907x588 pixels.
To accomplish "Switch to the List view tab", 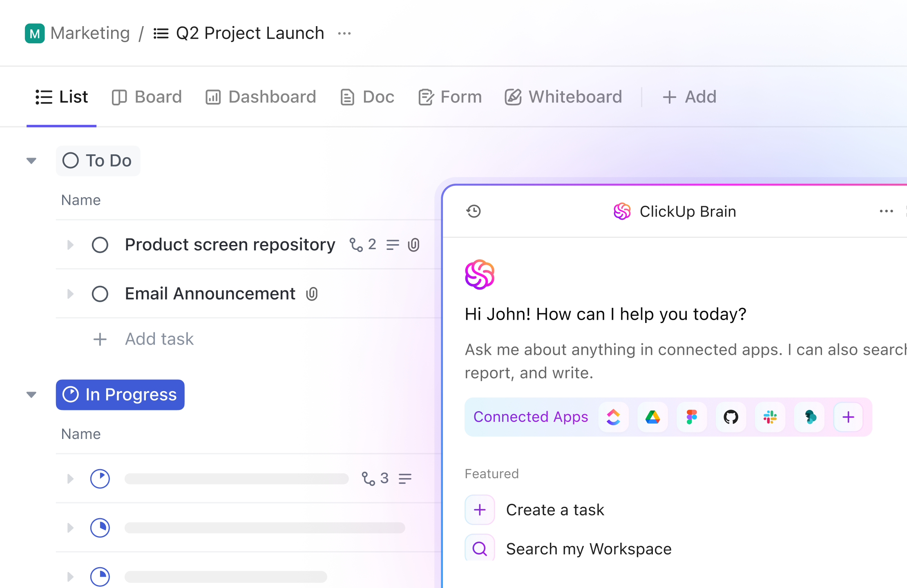I will click(62, 97).
